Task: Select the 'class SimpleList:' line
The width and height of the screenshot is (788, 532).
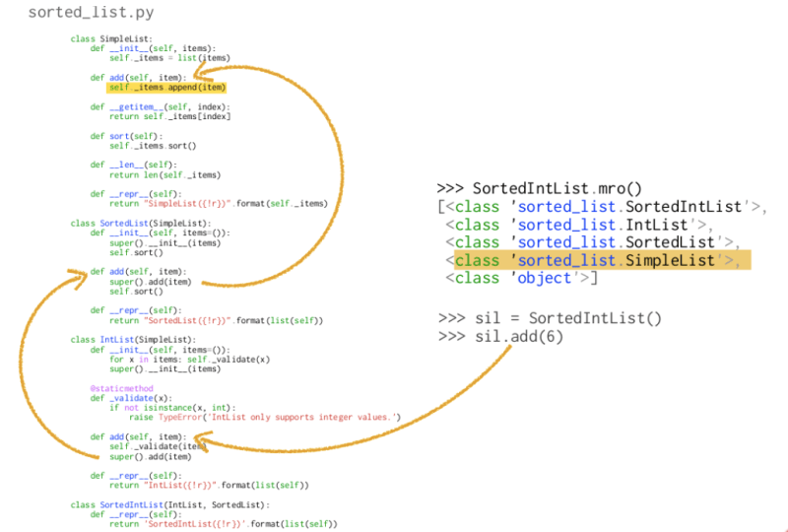Action: pos(111,38)
